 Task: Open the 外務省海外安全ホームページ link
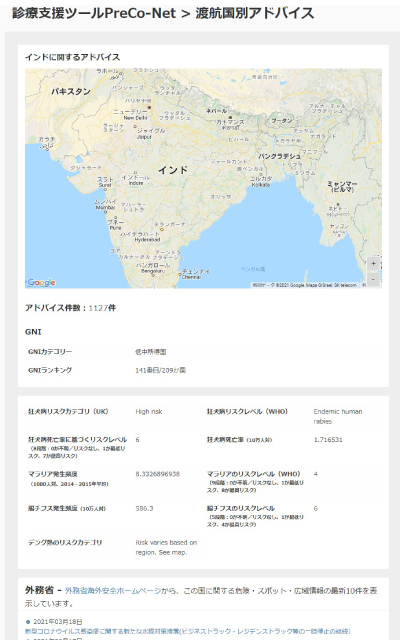tap(113, 591)
